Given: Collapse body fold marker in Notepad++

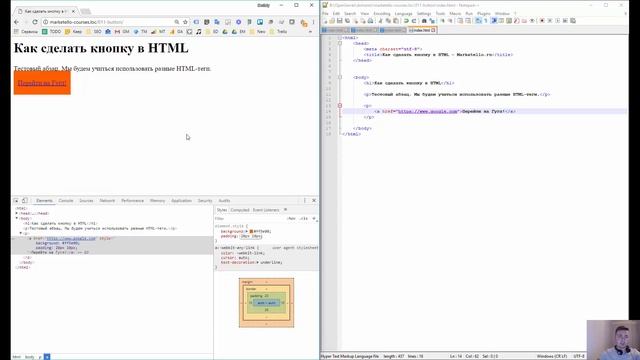Looking at the screenshot, I should pos(340,77).
